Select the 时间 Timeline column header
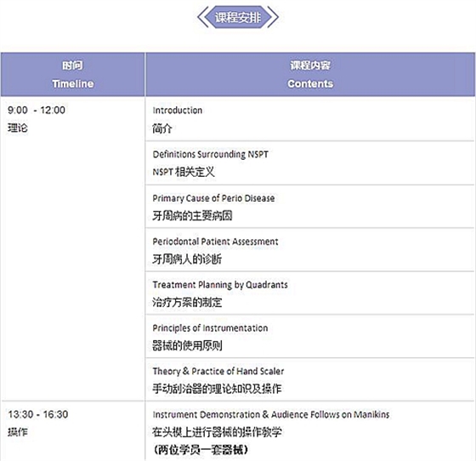Screen dimensions: 476x461 coord(73,74)
